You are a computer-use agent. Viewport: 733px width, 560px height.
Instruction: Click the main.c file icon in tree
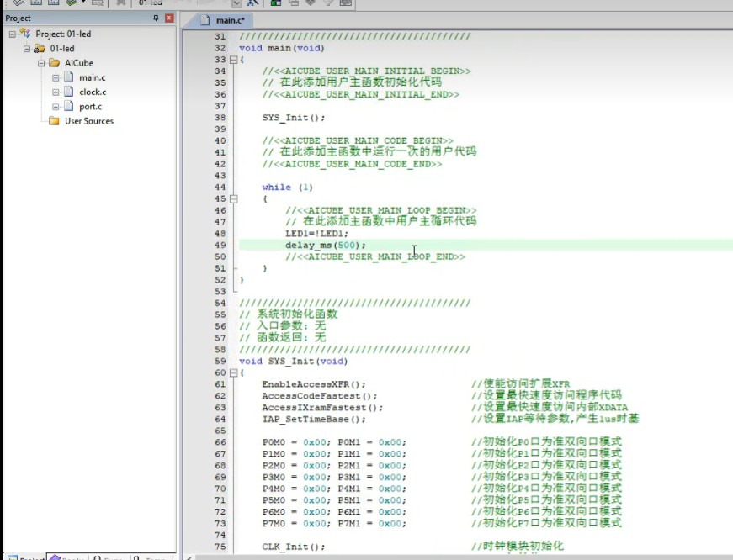coord(70,77)
